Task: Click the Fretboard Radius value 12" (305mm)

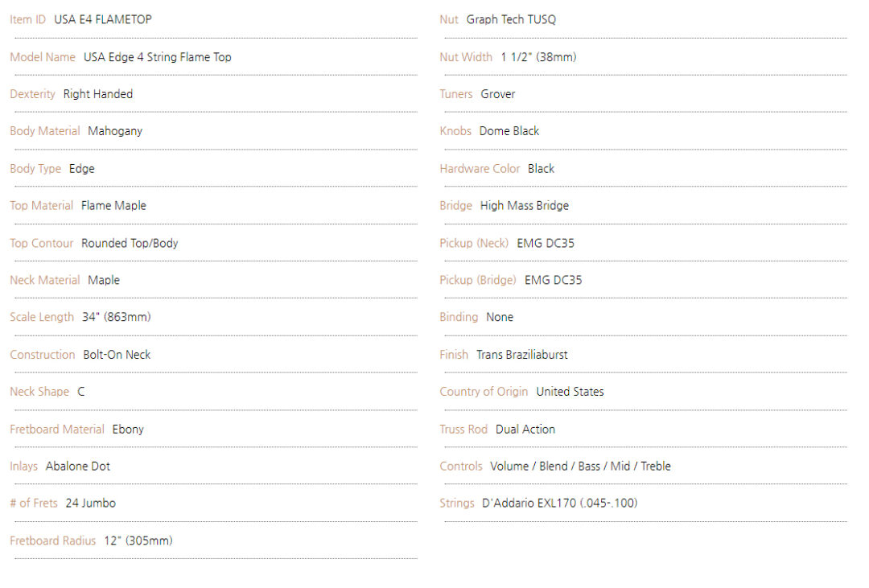Action: pos(138,541)
